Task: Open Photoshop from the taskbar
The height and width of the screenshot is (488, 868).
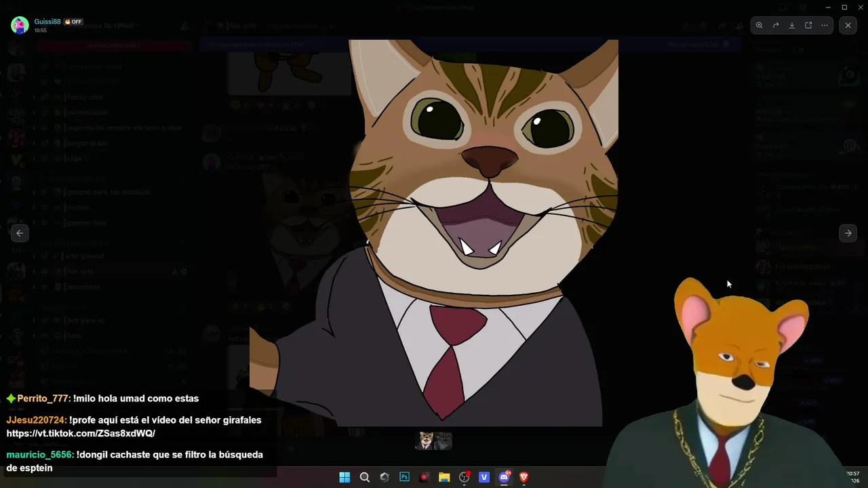Action: click(x=405, y=477)
